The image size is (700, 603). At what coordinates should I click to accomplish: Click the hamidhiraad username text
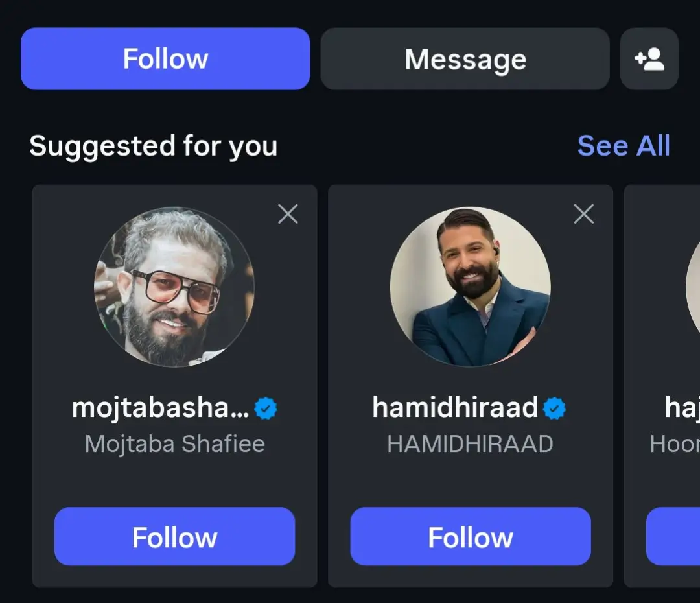(455, 408)
